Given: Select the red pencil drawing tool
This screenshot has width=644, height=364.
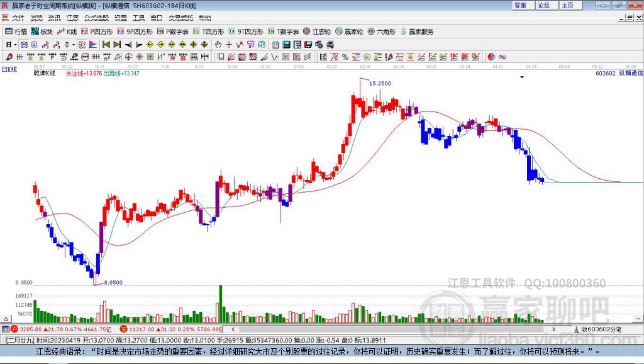Looking at the screenshot, I should 9,57.
